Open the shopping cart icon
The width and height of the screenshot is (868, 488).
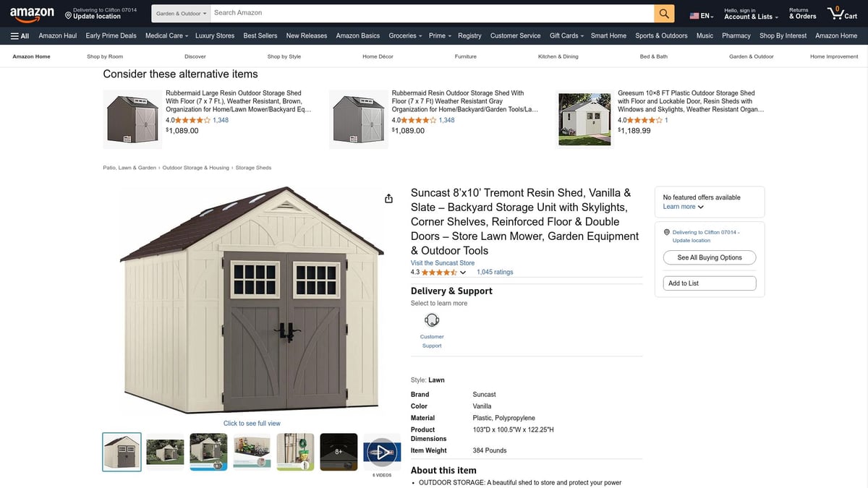click(x=843, y=13)
